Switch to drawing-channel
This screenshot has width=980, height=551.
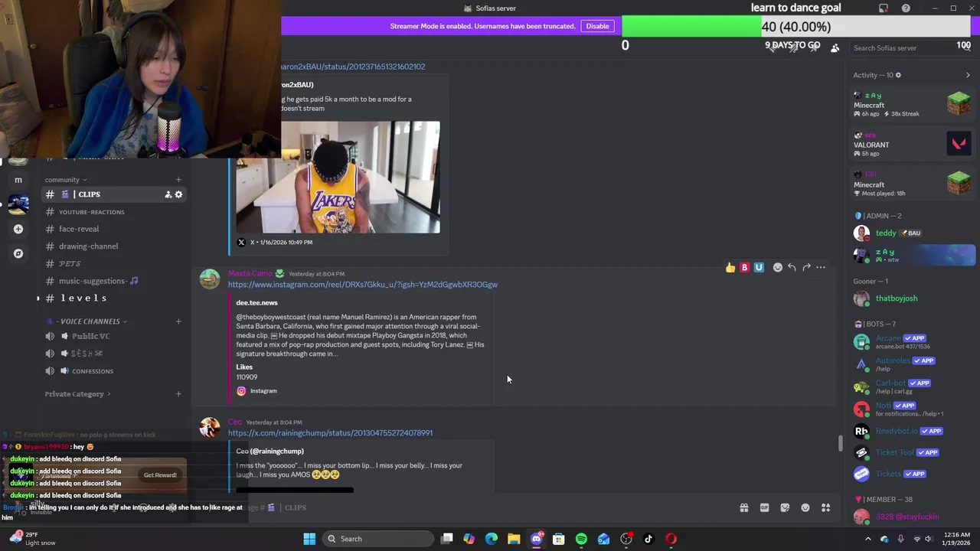click(114, 246)
